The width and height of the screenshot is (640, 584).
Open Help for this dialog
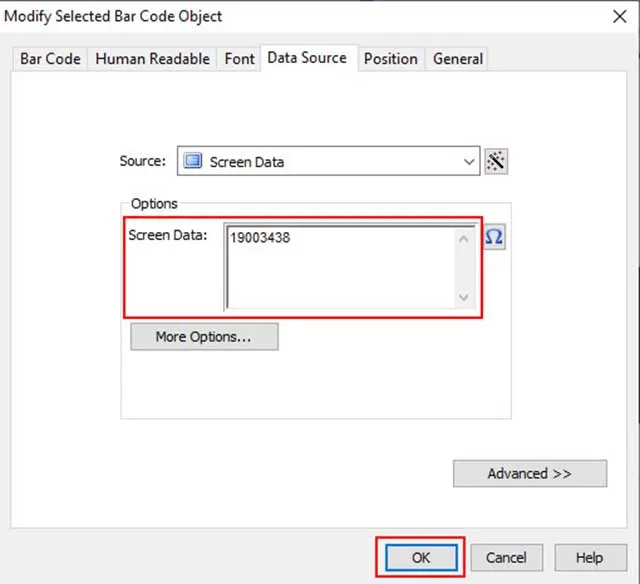(x=589, y=557)
